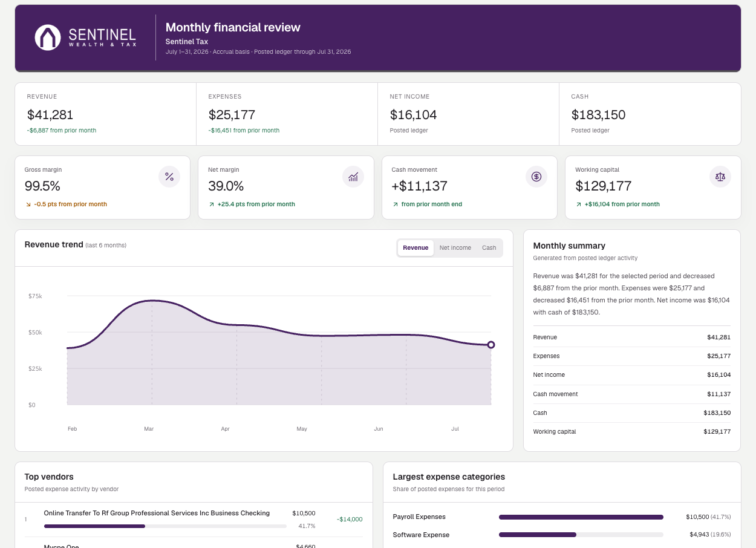The width and height of the screenshot is (756, 548).
Task: Click the Software Expense category label
Action: [421, 535]
